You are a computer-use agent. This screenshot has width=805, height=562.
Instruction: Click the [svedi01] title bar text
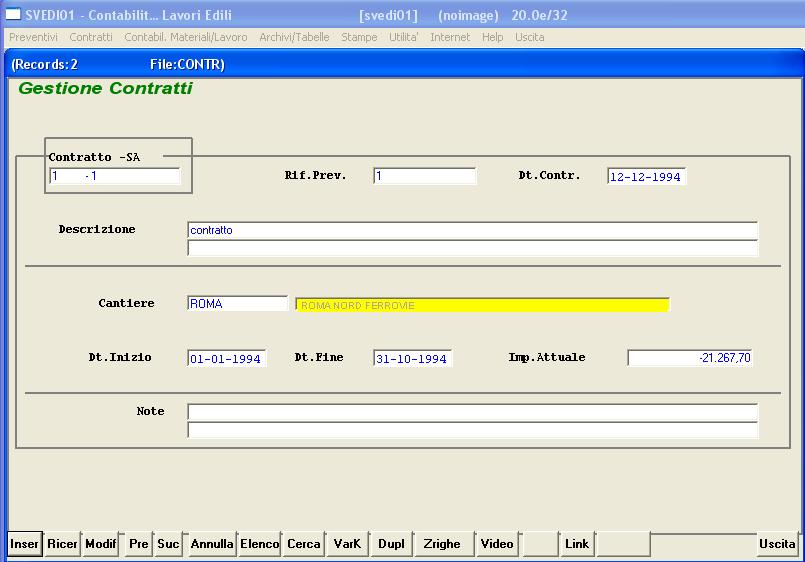point(389,15)
